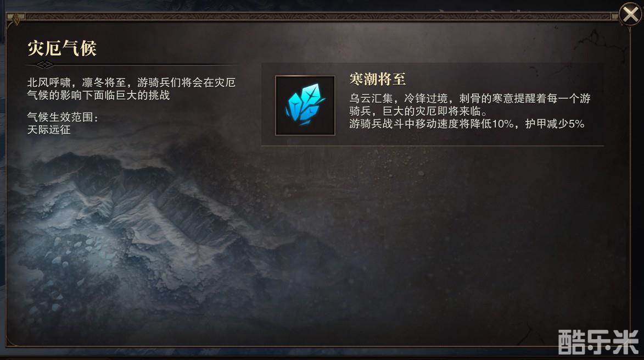Click the diamond ornament under the heading
The height and width of the screenshot is (360, 644).
point(44,64)
